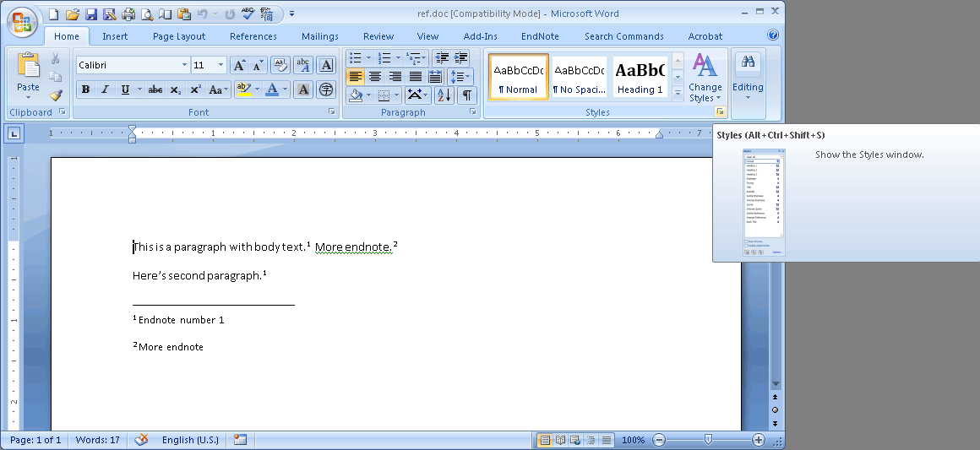Apply Subscript formatting

[176, 90]
